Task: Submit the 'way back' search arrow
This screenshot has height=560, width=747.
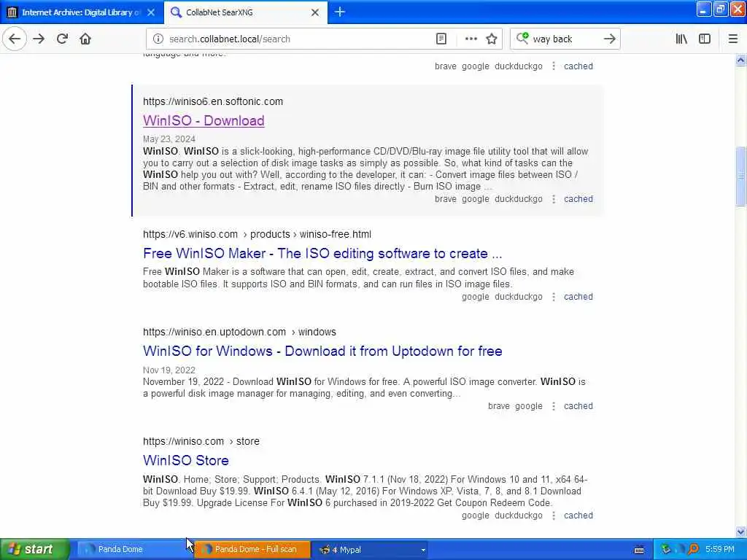Action: point(609,39)
